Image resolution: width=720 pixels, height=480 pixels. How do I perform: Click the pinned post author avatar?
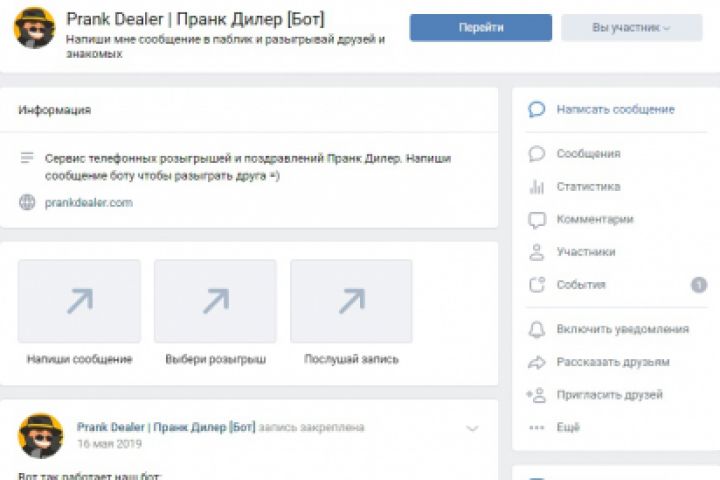(x=40, y=436)
